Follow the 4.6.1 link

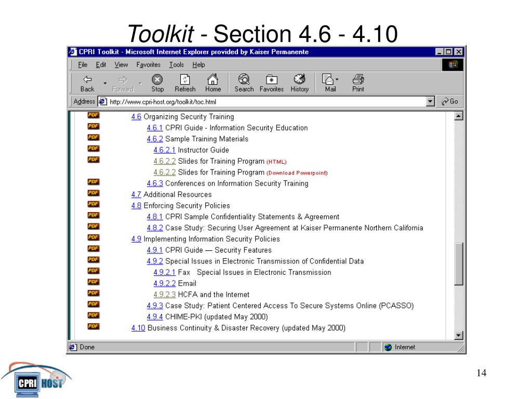click(155, 128)
